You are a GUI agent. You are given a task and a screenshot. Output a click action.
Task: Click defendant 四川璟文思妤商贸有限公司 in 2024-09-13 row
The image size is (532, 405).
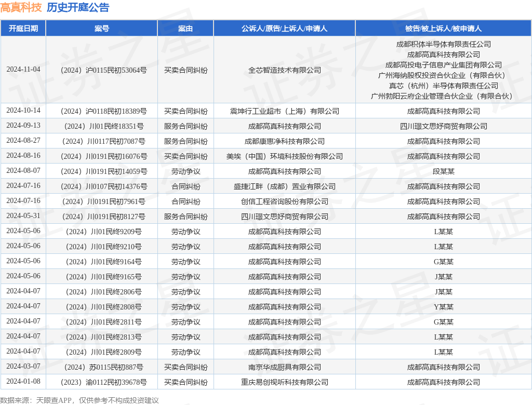[444, 126]
